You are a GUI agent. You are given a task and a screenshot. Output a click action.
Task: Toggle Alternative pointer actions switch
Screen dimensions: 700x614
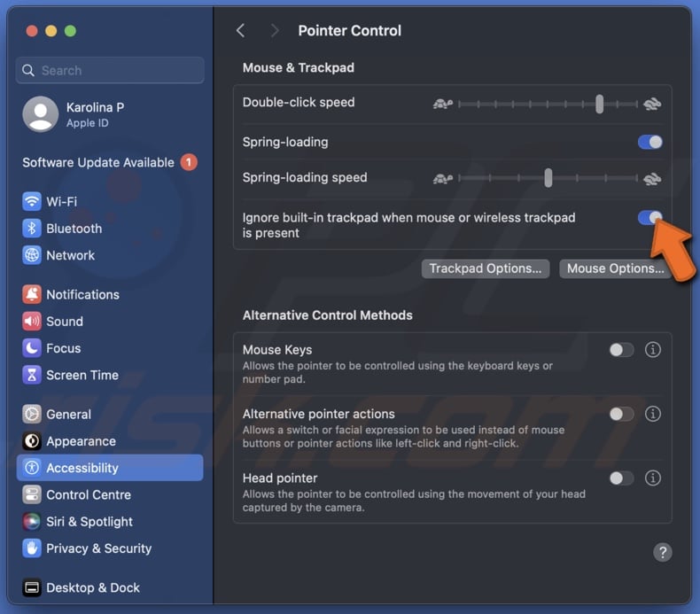click(x=621, y=414)
